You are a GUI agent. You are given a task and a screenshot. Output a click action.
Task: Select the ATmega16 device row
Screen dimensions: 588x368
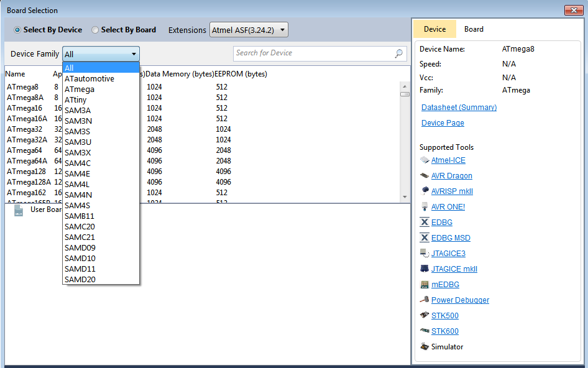point(203,108)
